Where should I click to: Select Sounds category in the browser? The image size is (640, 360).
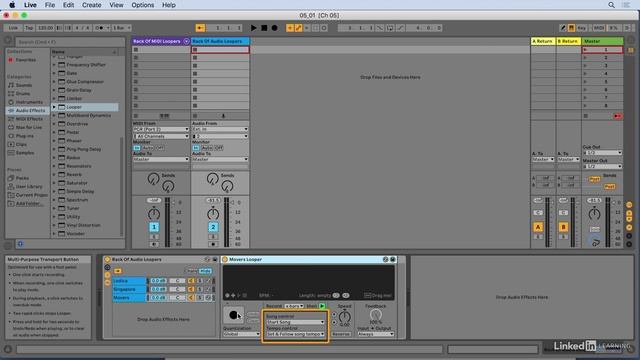coord(24,85)
